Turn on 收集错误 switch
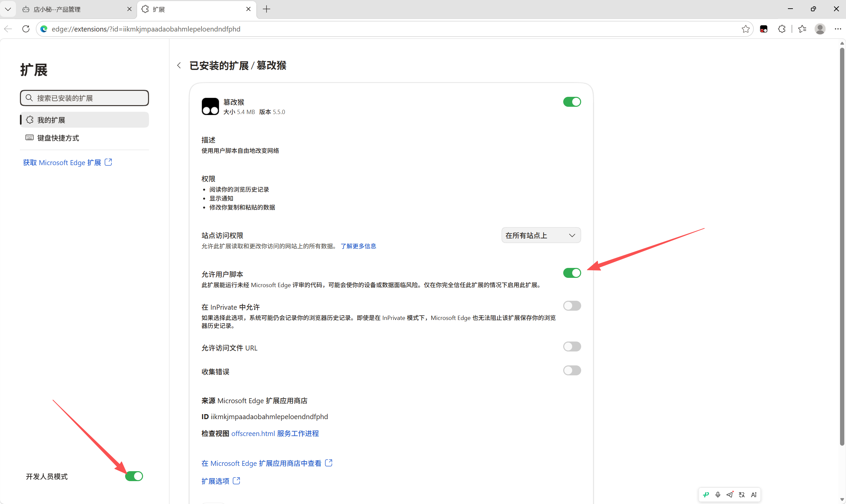 [x=572, y=370]
